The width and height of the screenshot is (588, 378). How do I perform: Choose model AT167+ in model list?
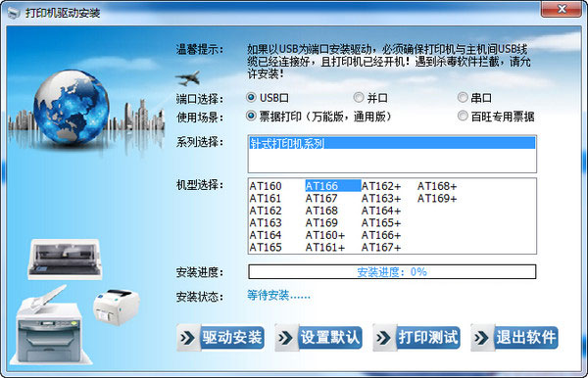pyautogui.click(x=381, y=247)
